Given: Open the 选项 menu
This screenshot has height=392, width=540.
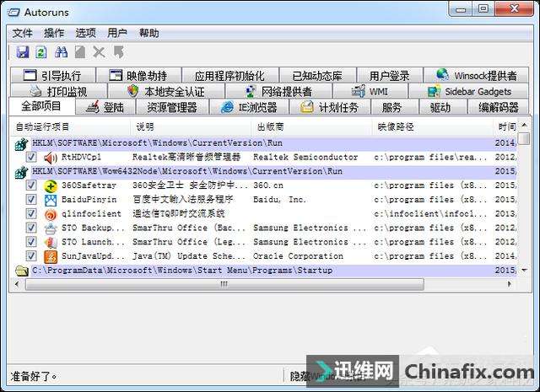Looking at the screenshot, I should click(x=85, y=34).
